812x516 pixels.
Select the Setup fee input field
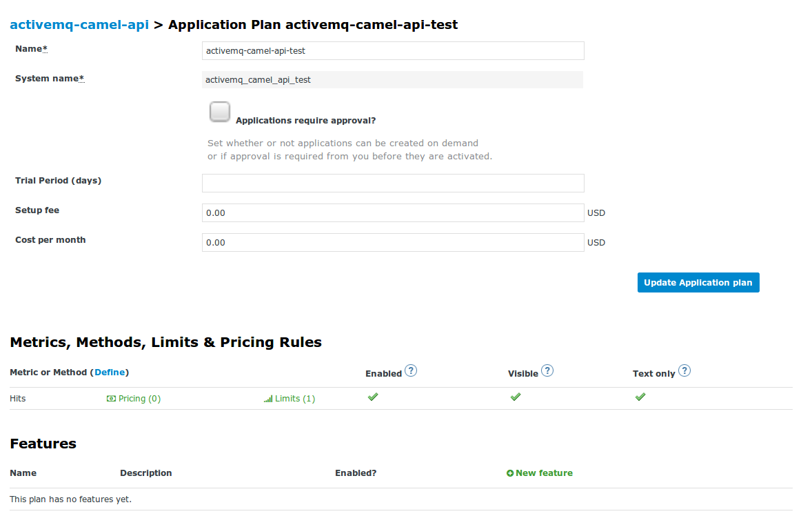coord(392,212)
